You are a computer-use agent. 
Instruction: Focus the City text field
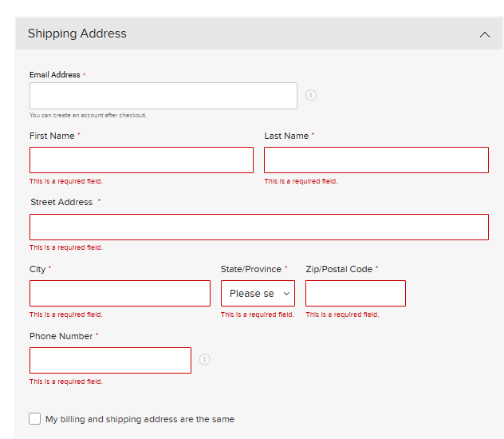(x=120, y=293)
